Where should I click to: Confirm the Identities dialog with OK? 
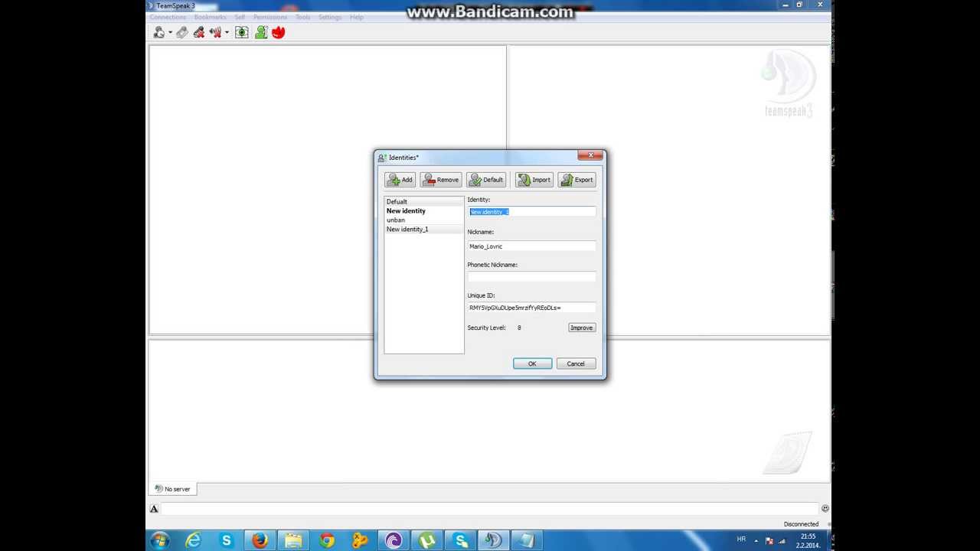pyautogui.click(x=532, y=364)
